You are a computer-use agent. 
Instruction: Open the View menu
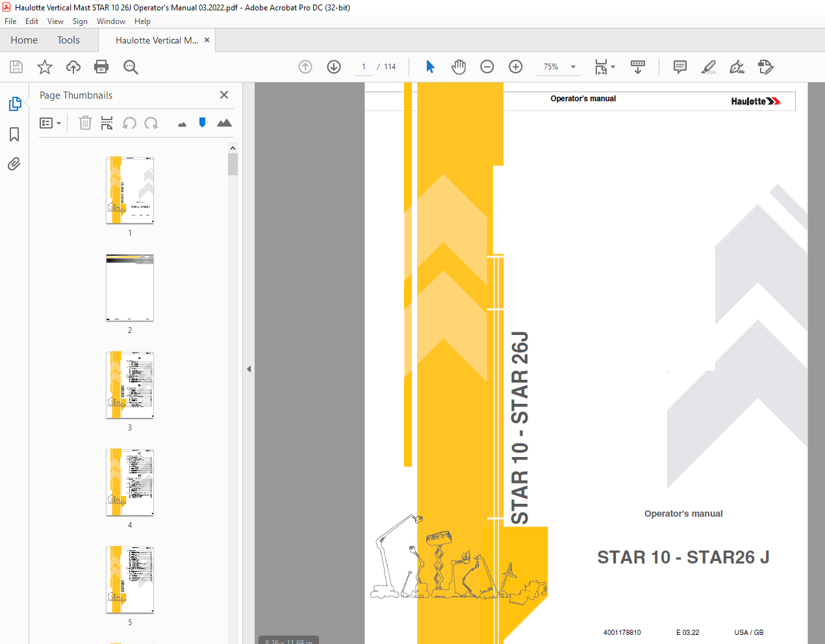click(x=55, y=21)
